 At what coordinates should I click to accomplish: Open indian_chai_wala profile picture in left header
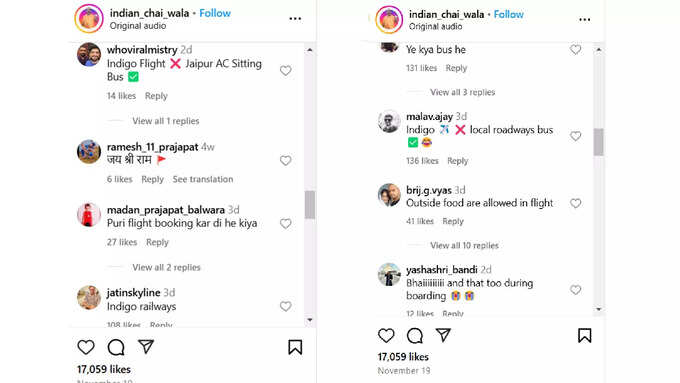pyautogui.click(x=89, y=19)
